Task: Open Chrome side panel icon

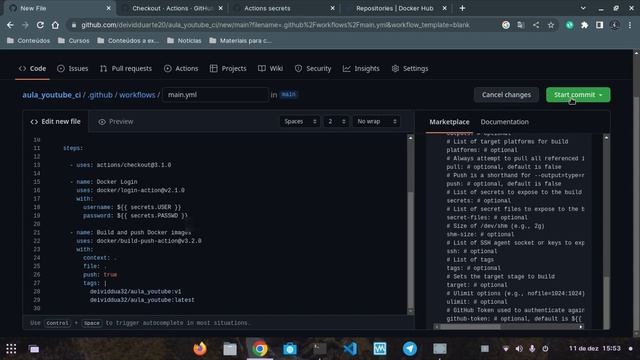Action: click(x=599, y=25)
